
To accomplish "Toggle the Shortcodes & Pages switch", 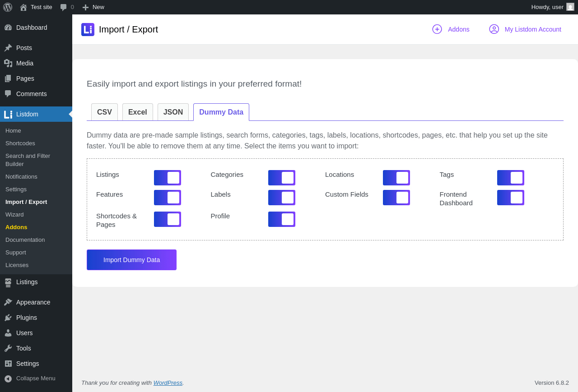I will tap(168, 219).
